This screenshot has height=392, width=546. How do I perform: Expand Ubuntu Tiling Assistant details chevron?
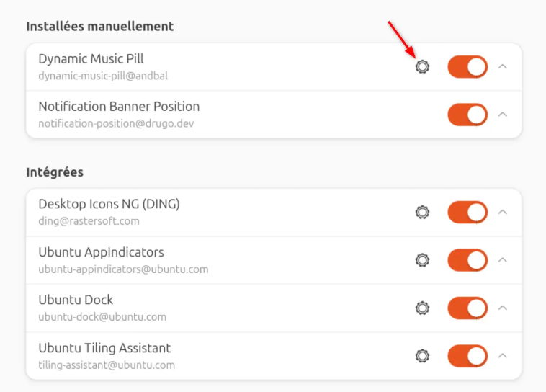pos(503,355)
